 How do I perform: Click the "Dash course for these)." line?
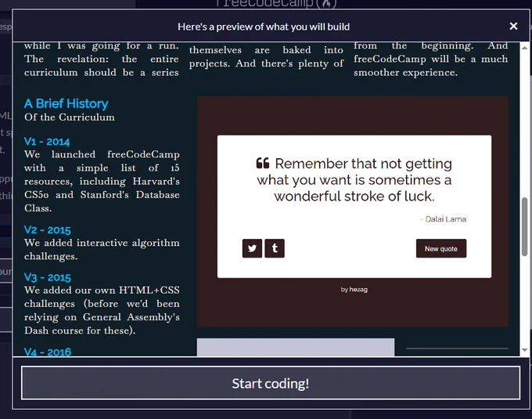[x=80, y=331]
